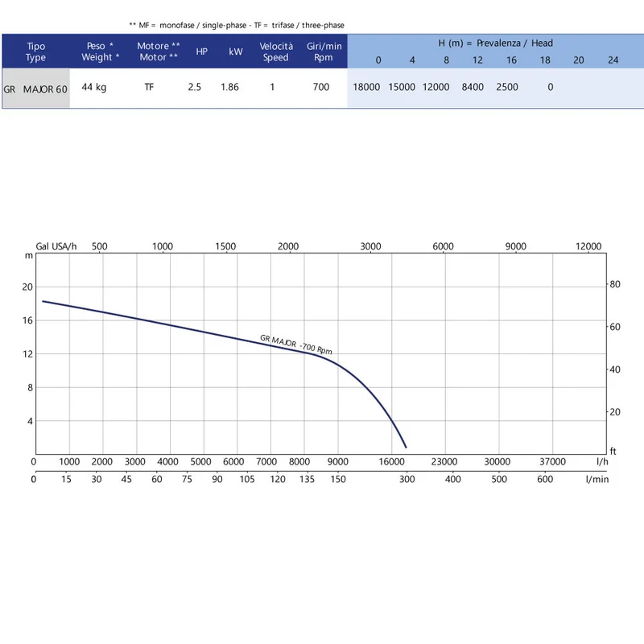This screenshot has width=644, height=644.
Task: Click the Giri/min Rpm column header
Action: (x=324, y=52)
